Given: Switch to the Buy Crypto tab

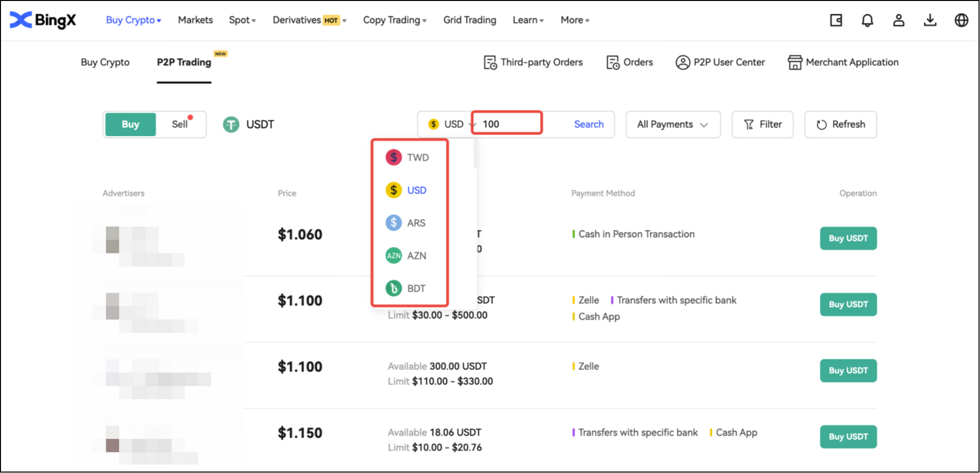Looking at the screenshot, I should [105, 63].
